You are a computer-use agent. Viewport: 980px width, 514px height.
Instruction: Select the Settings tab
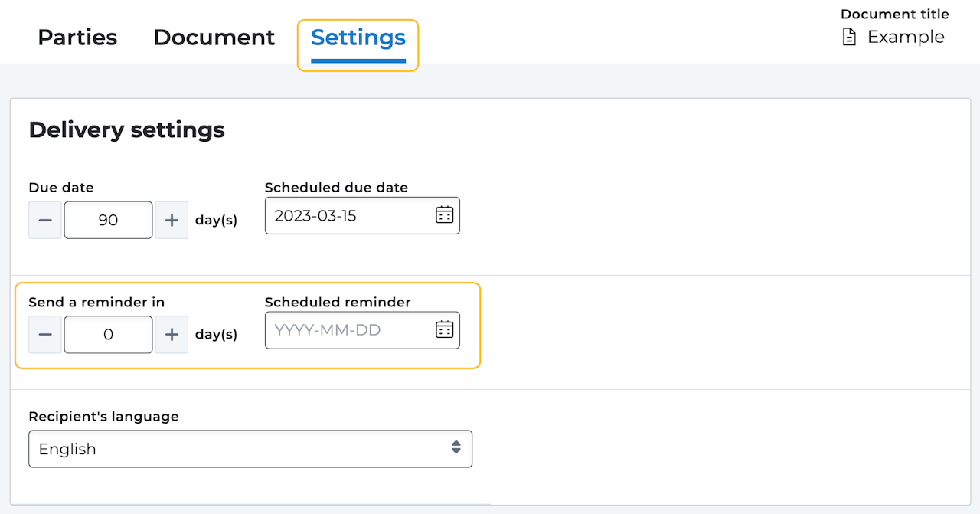point(358,37)
